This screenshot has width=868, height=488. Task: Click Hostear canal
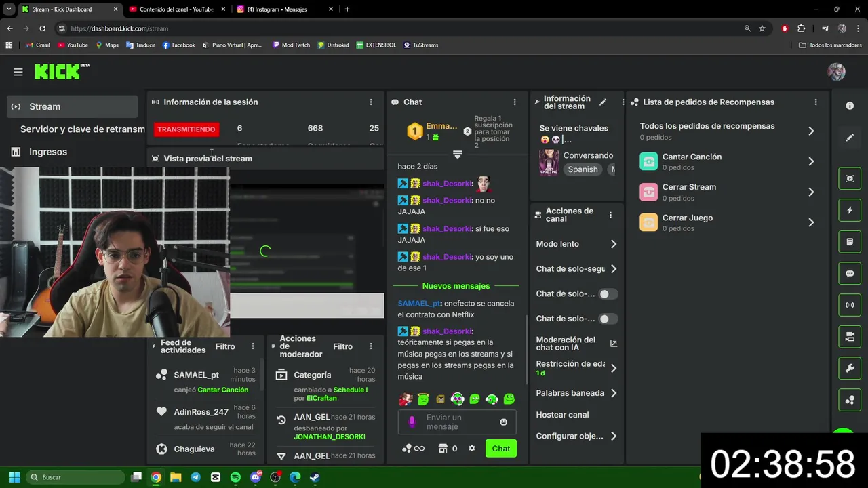coord(562,415)
